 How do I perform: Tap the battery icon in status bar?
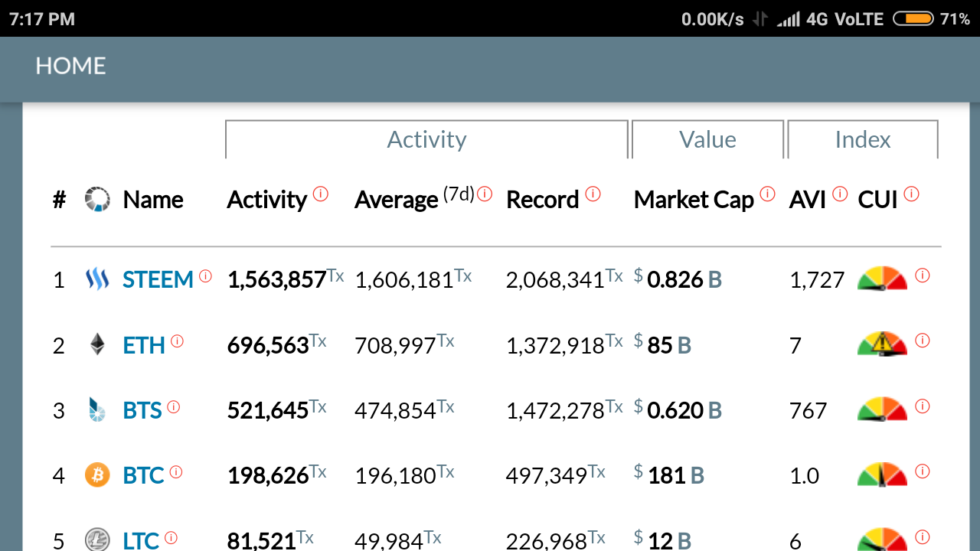(913, 18)
